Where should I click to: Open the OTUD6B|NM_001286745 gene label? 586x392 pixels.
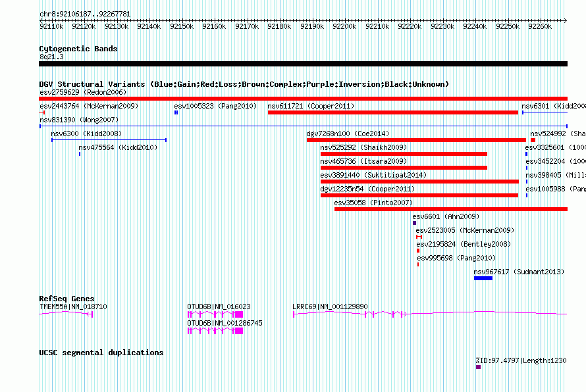click(225, 324)
